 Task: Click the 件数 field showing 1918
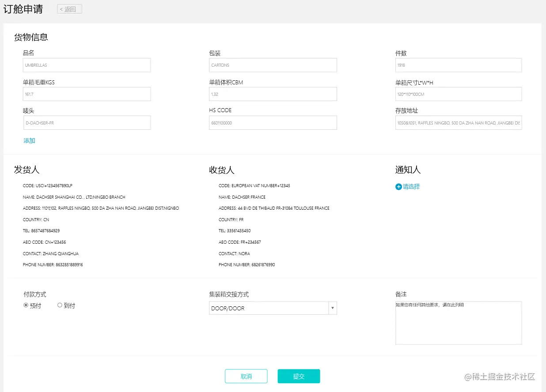[459, 65]
